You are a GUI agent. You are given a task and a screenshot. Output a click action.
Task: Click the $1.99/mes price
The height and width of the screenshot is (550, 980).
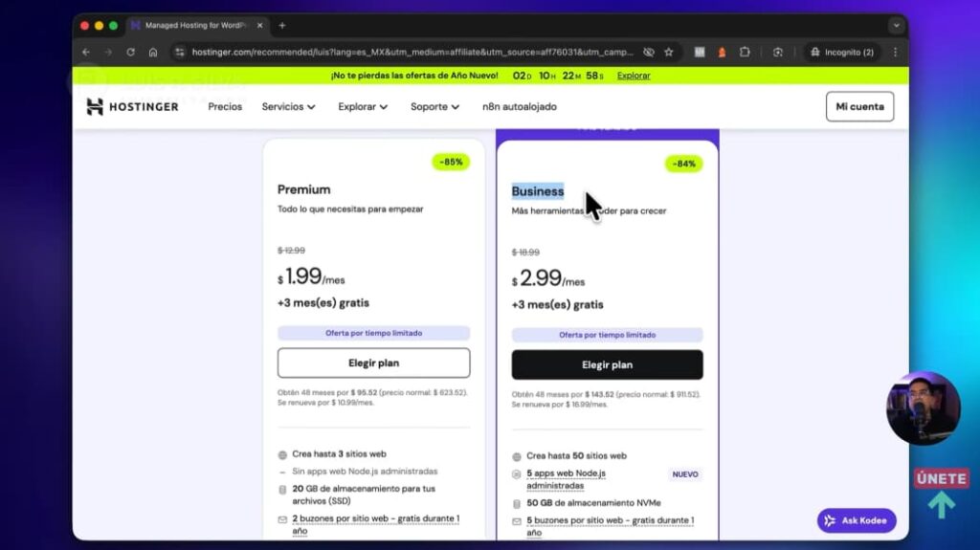click(x=311, y=276)
